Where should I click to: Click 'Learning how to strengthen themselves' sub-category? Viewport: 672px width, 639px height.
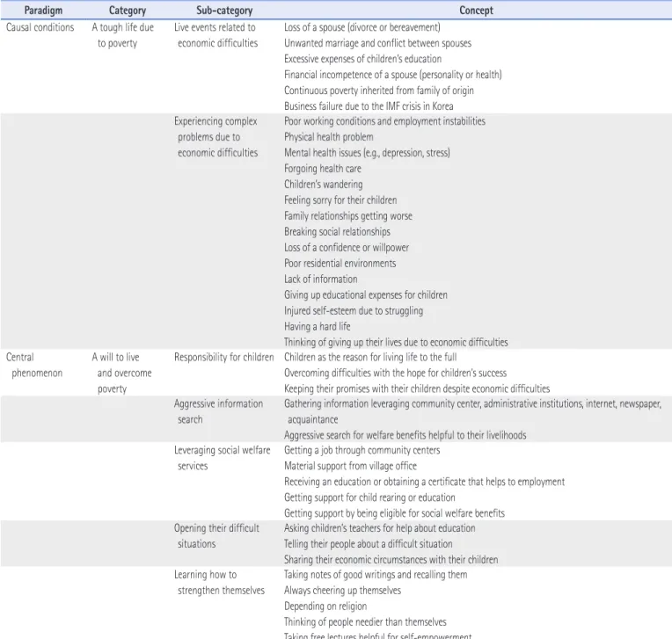(x=219, y=583)
